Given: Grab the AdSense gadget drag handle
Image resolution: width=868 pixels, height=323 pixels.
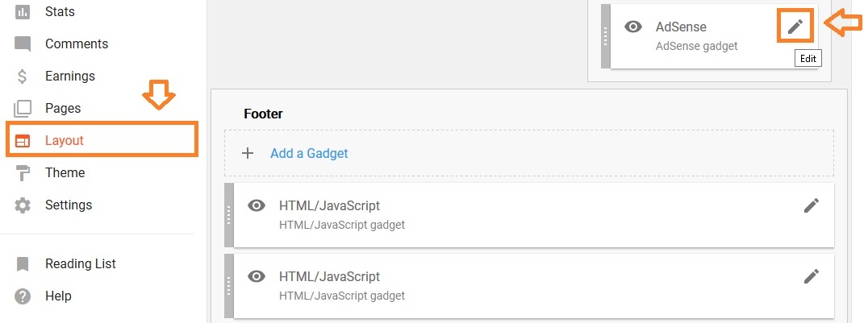Looking at the screenshot, I should point(607,36).
